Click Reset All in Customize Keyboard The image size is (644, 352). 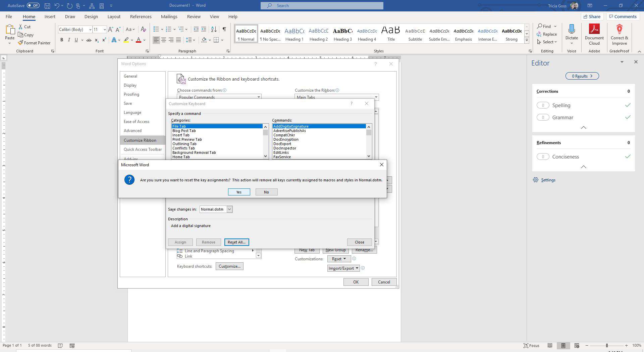click(236, 242)
